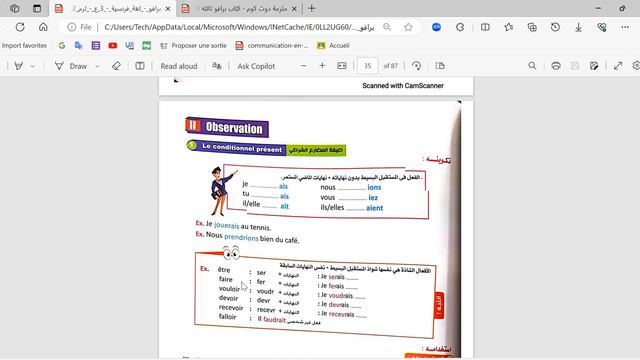Open the page view options
Image resolution: width=640 pixels, height=360 pixels.
pos(440,66)
